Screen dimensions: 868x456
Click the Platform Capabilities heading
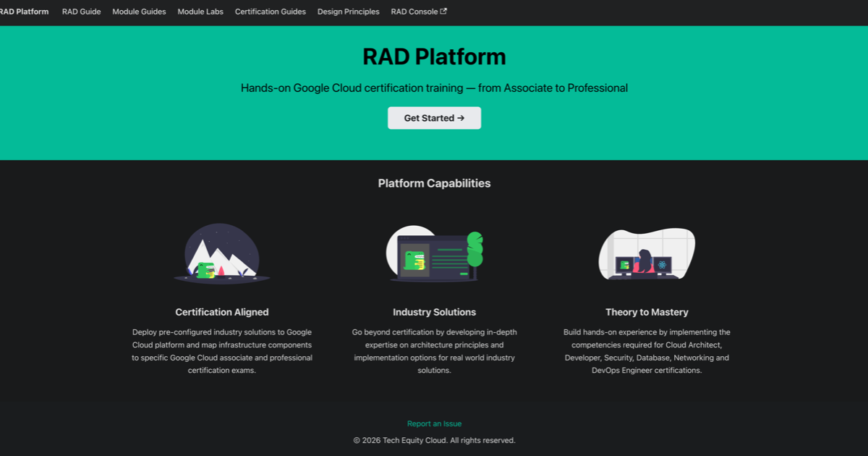tap(434, 183)
